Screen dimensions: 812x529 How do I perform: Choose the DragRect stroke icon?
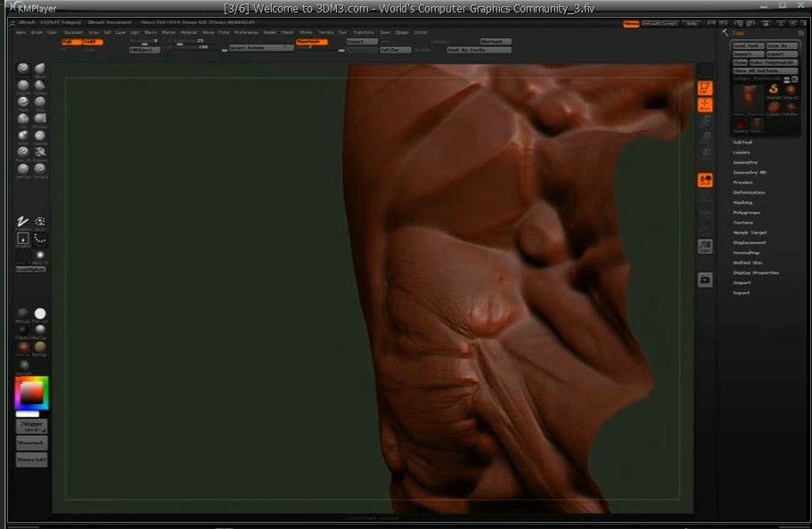tap(23, 238)
